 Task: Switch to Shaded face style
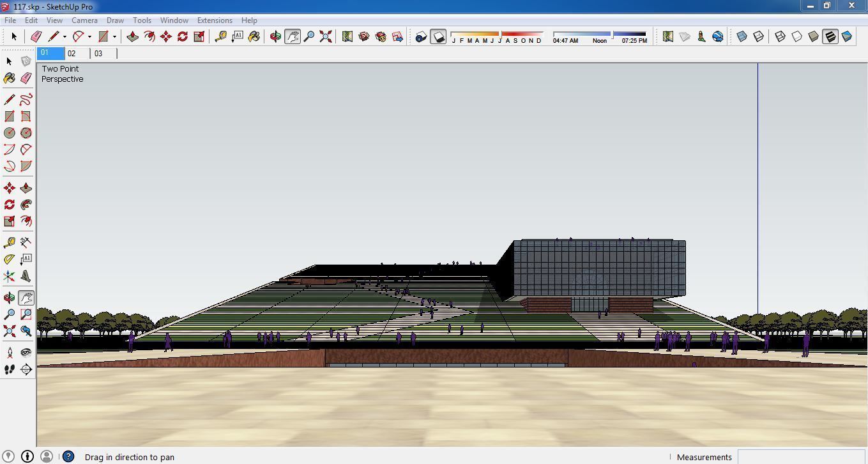(x=814, y=36)
